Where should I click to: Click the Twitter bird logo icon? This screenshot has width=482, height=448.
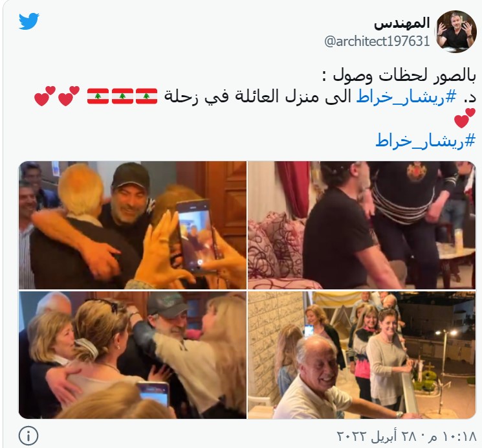pos(29,21)
